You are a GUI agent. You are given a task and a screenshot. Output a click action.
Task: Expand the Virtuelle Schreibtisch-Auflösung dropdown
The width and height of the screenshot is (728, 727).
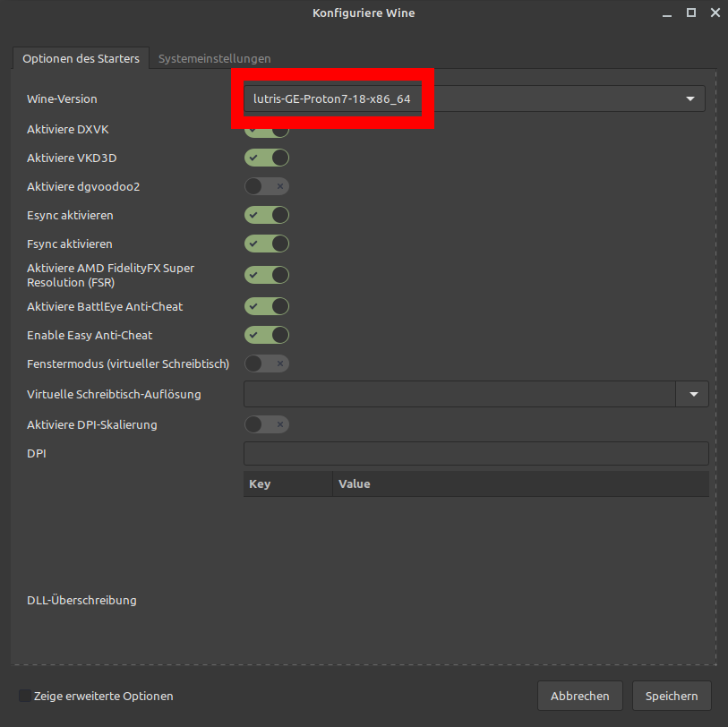(x=693, y=394)
